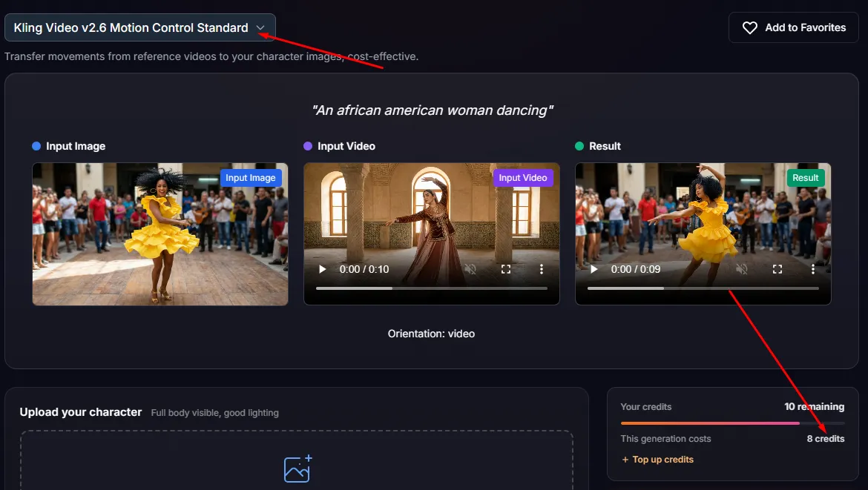
Task: Seek on the Input Video progress bar
Action: (432, 288)
